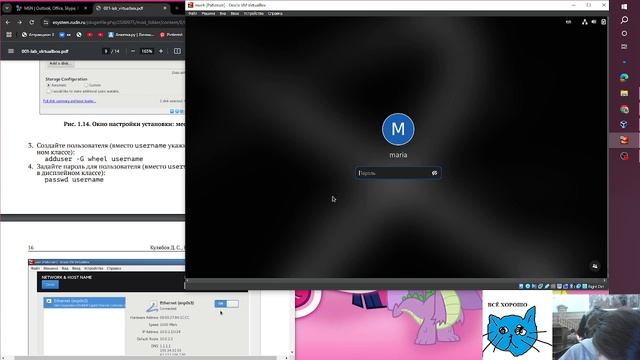Open Google Chrome from the taskbar

[624, 109]
